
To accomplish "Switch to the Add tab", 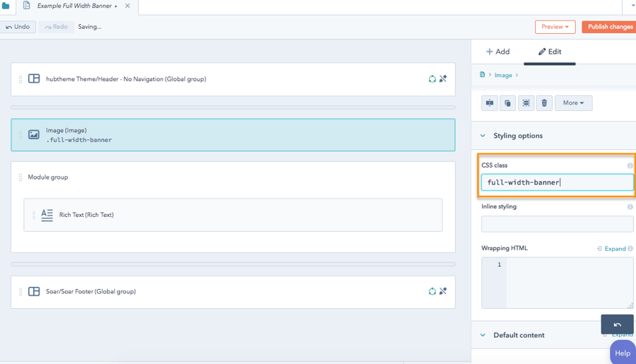I will pyautogui.click(x=497, y=52).
